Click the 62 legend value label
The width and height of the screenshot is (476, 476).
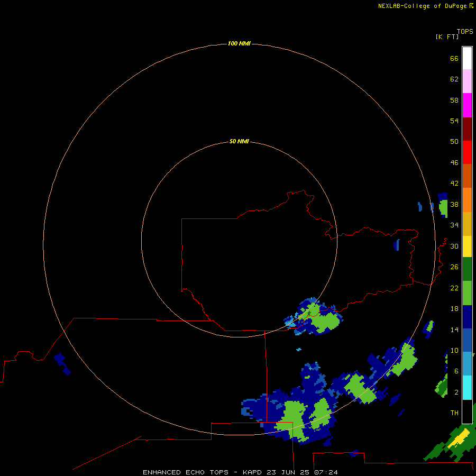pyautogui.click(x=454, y=79)
